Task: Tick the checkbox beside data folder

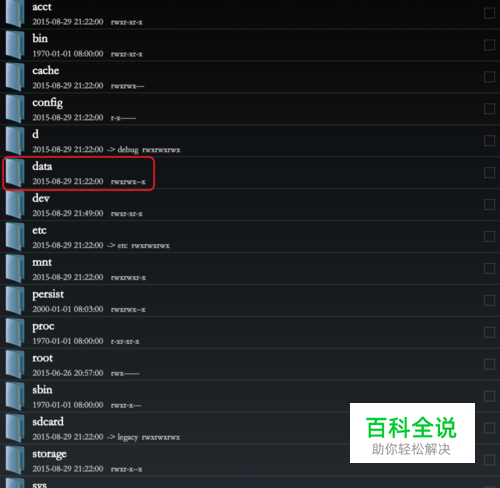Action: (489, 173)
